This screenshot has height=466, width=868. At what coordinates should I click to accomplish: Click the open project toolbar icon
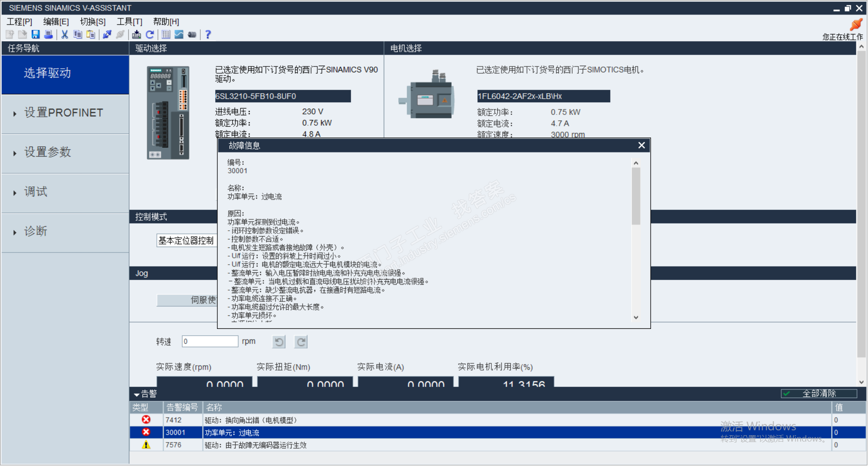click(23, 34)
